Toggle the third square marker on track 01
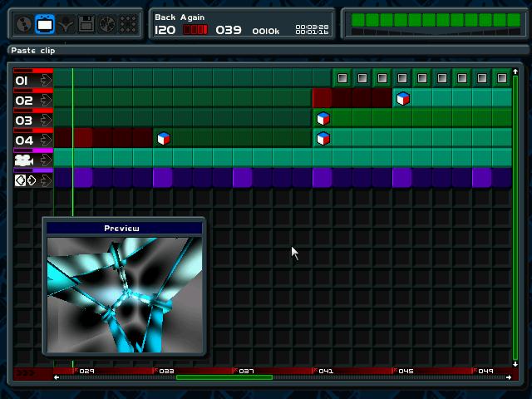 [382, 79]
